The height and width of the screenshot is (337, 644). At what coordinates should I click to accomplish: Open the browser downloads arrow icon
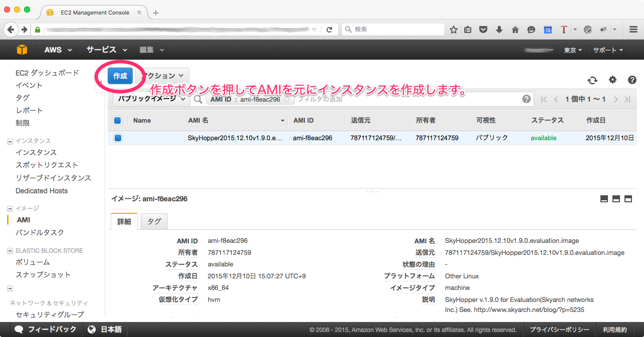point(499,30)
